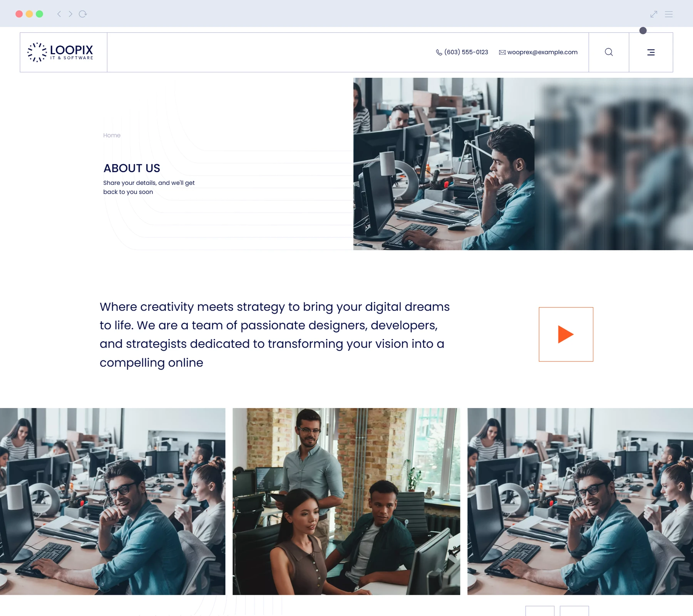Image resolution: width=693 pixels, height=616 pixels.
Task: Open the search magnifier in the header
Action: click(x=609, y=52)
